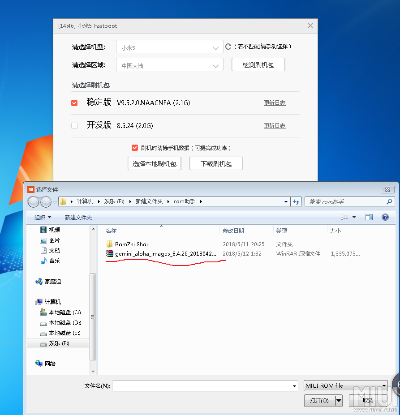The image size is (400, 415).
Task: Sort by the 名称 (Name) column header
Action: (111, 230)
